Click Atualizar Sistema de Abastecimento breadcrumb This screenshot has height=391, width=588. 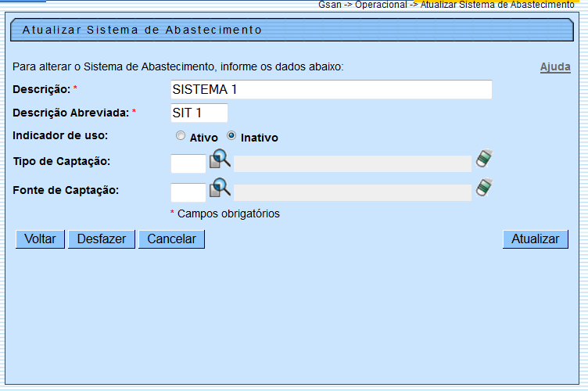click(497, 5)
